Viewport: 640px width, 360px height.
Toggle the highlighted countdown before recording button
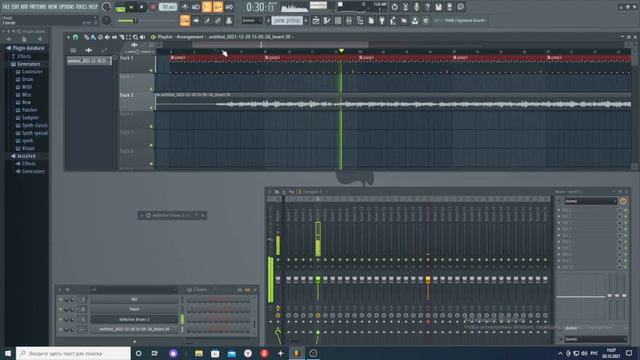(207, 7)
